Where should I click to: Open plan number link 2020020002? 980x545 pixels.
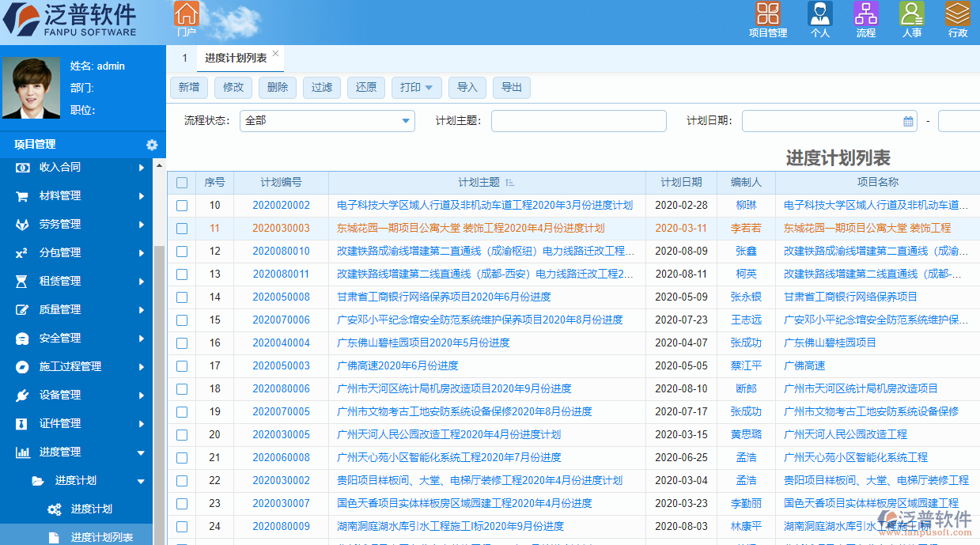[x=281, y=206]
